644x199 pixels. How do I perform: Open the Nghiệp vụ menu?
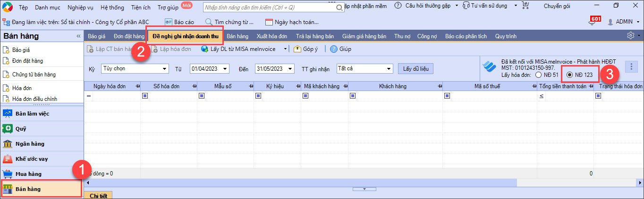(x=81, y=6)
